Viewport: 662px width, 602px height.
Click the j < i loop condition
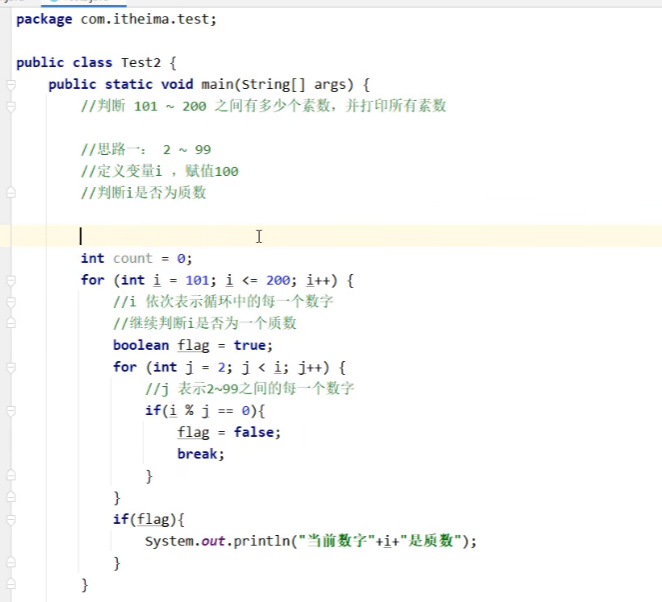point(262,368)
